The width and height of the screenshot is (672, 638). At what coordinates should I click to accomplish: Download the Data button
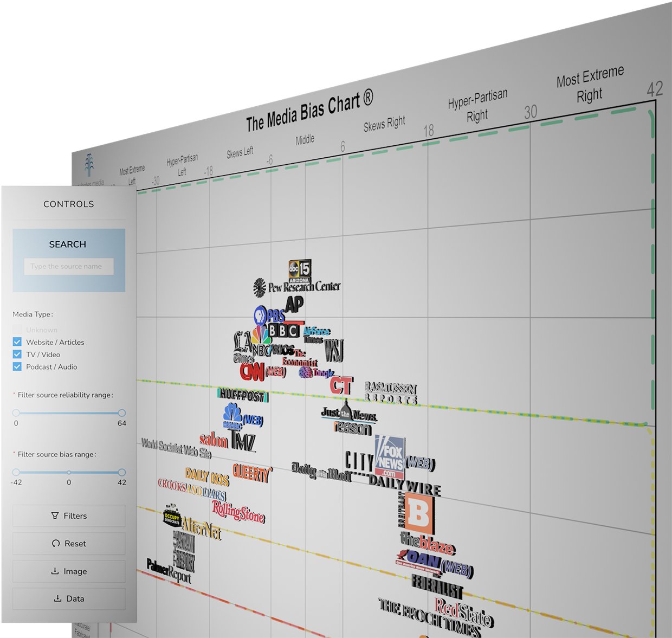(69, 599)
